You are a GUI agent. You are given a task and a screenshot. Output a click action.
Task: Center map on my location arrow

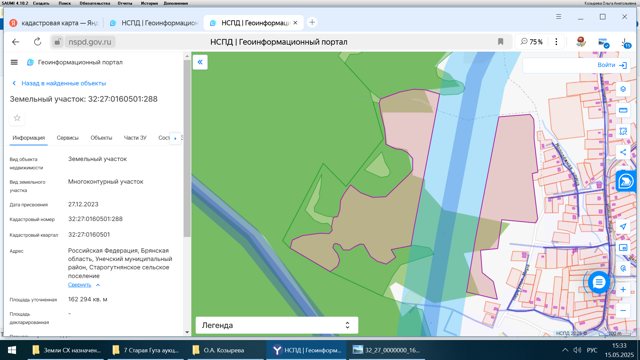coord(623,227)
